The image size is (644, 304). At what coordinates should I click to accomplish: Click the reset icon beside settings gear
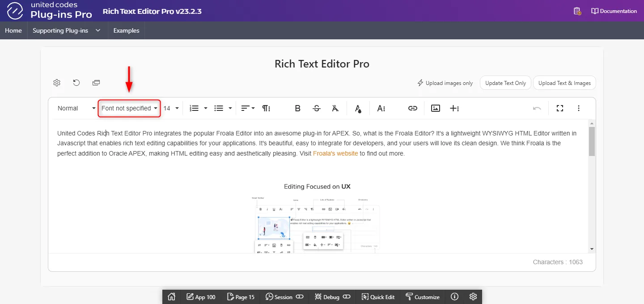coord(76,83)
